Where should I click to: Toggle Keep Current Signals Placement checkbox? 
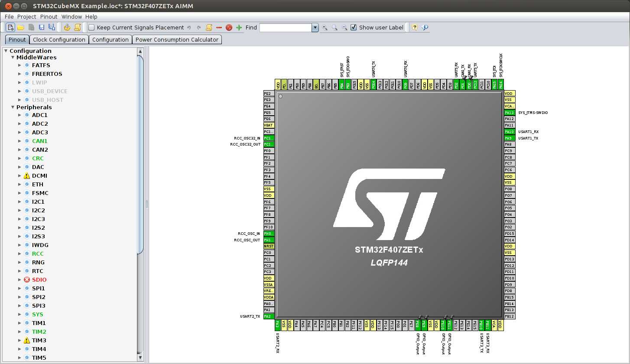coord(91,27)
